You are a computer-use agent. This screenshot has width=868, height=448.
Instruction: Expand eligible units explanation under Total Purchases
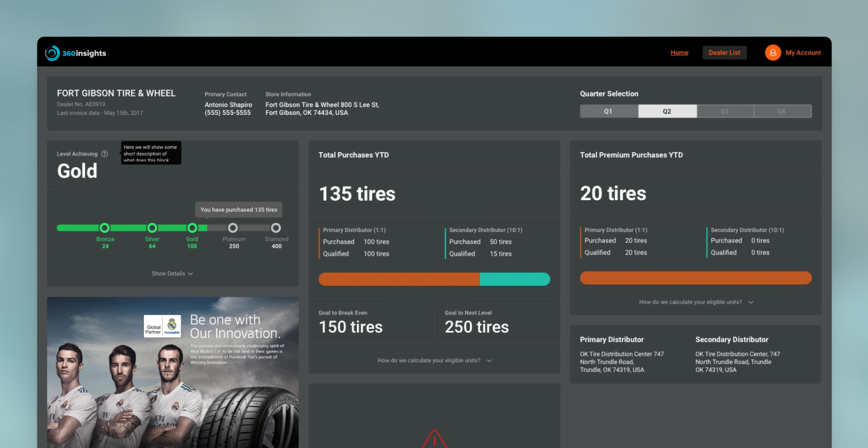tap(435, 360)
